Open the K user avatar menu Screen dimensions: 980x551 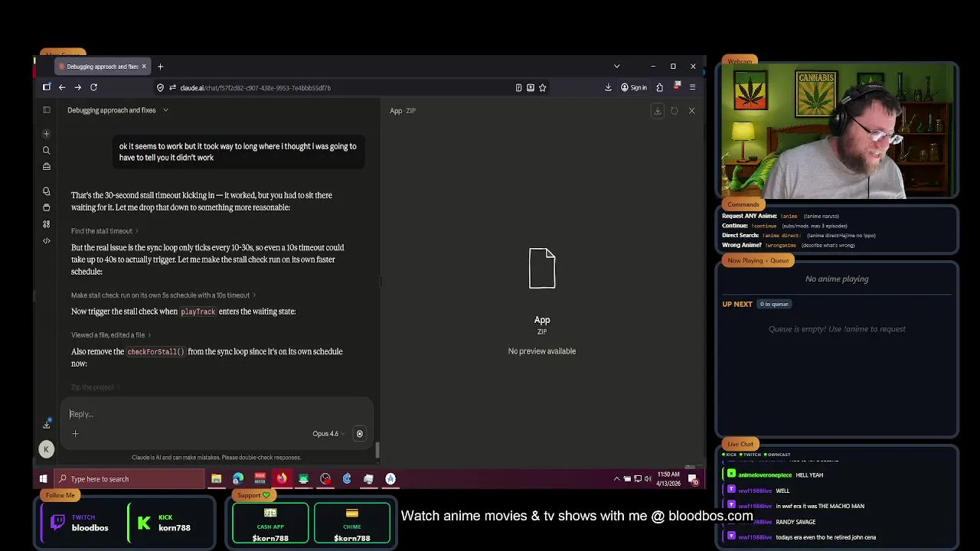[47, 449]
